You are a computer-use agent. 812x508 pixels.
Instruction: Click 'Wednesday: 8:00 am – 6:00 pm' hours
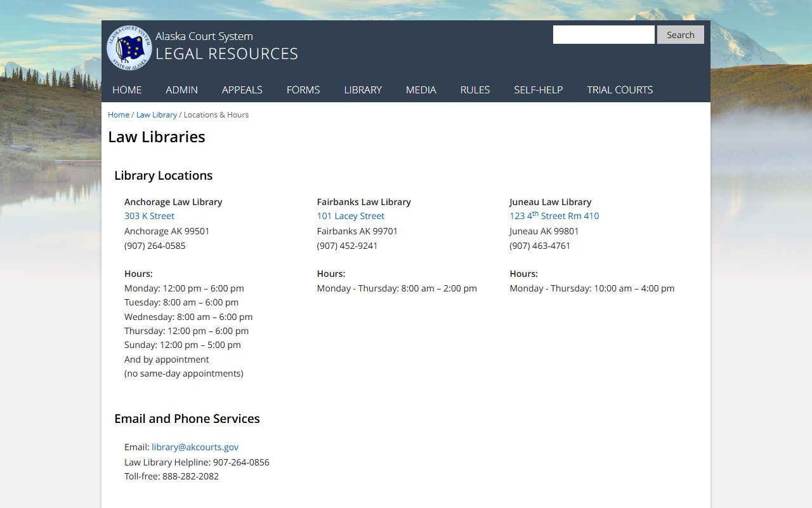click(x=188, y=317)
